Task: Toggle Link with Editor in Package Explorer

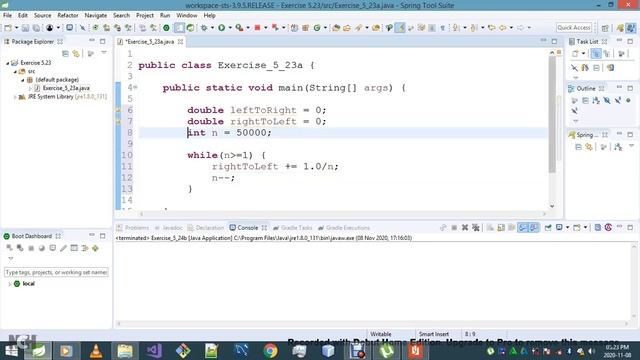Action: tap(76, 53)
